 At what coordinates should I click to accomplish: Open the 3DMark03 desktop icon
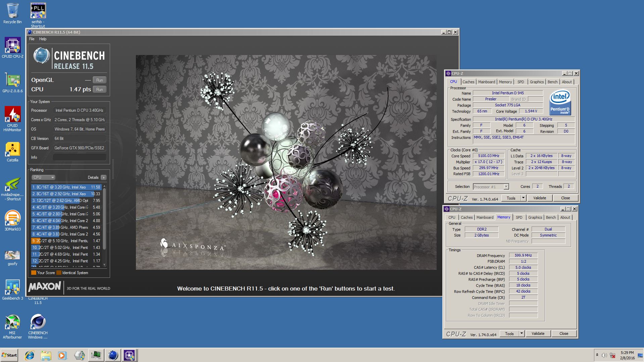pos(12,220)
